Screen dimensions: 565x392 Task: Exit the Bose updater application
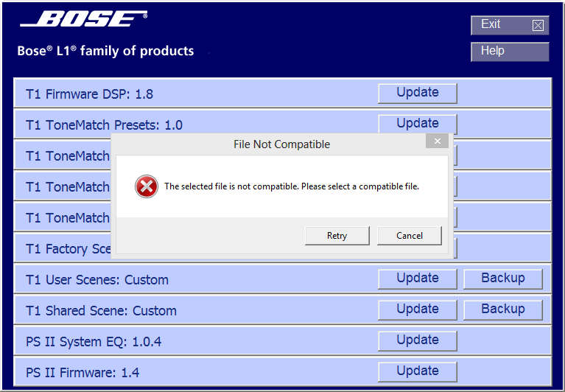[510, 25]
